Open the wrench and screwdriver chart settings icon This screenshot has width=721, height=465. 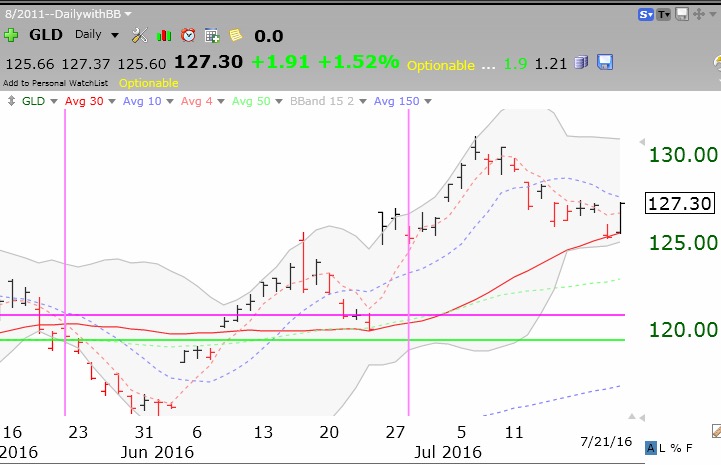[139, 35]
